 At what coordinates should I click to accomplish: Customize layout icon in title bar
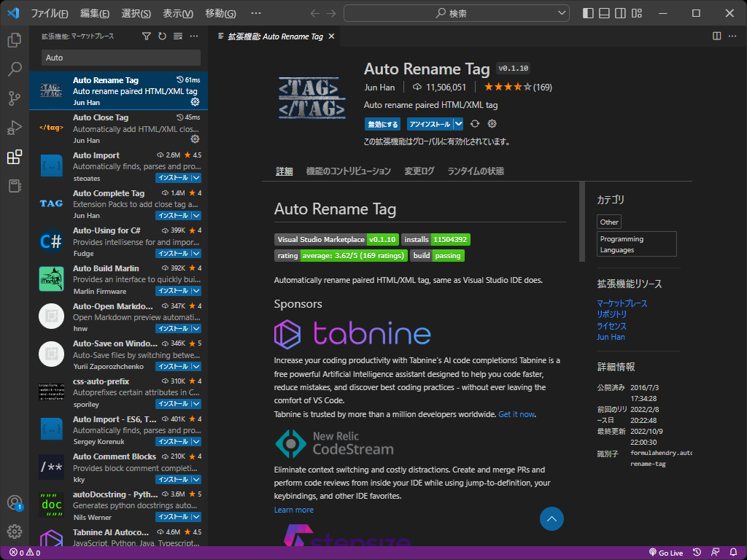[x=636, y=13]
